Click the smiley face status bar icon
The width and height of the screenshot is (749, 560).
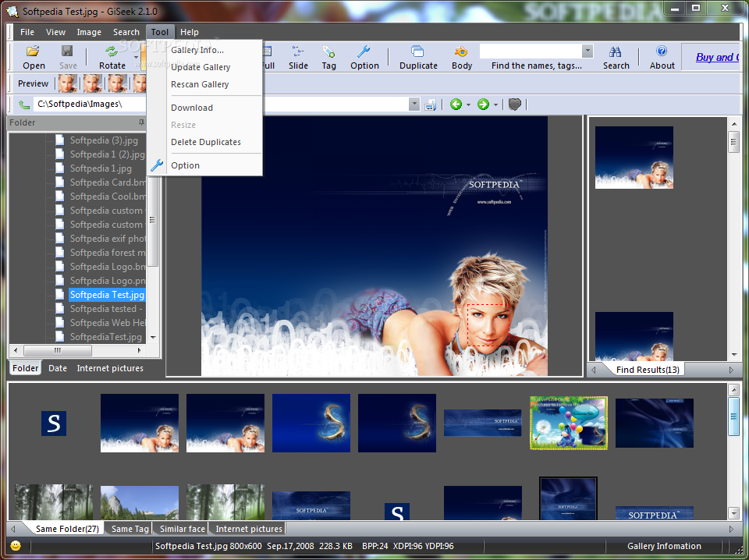pyautogui.click(x=16, y=546)
